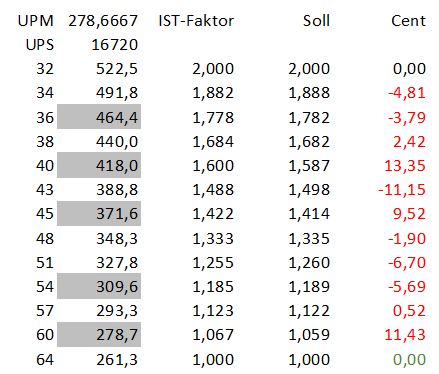This screenshot has width=439, height=374.
Task: Click the Cent value 11,43
Action: pos(405,335)
